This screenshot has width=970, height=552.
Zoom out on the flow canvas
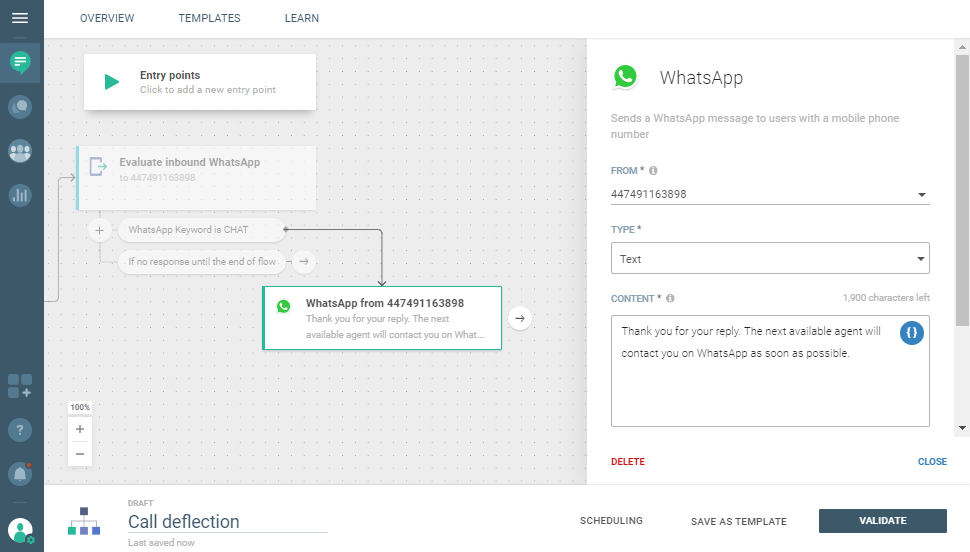pyautogui.click(x=80, y=454)
